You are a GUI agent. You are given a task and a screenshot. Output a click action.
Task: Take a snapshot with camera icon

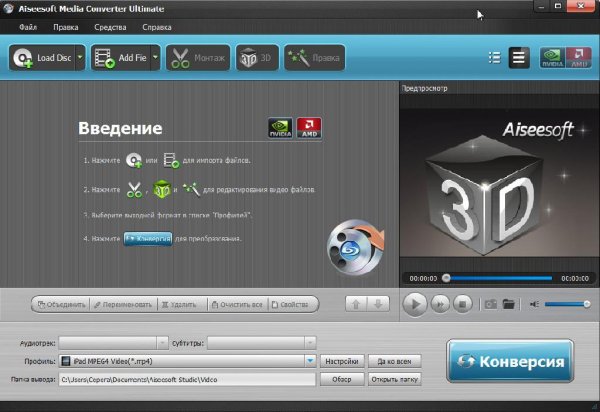click(x=491, y=305)
